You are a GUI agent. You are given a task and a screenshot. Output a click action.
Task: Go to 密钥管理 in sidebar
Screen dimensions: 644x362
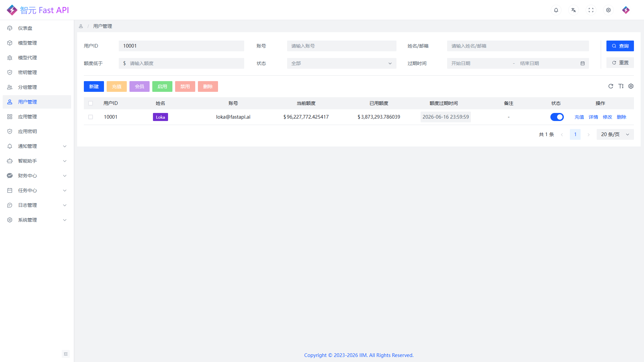point(28,72)
